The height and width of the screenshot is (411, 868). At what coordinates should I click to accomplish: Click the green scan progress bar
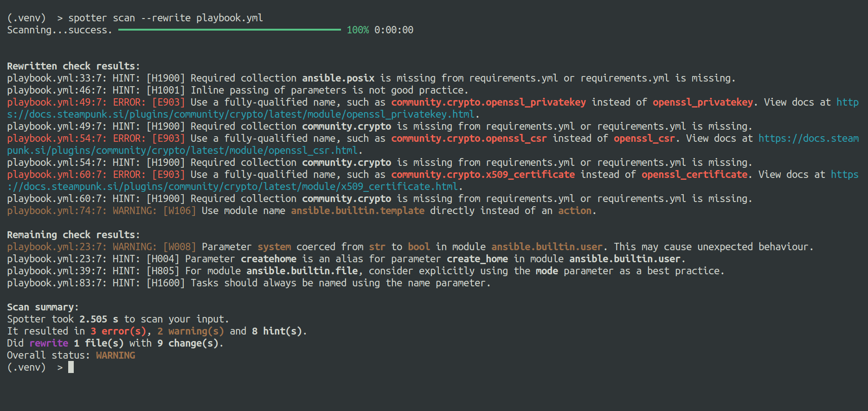(229, 30)
